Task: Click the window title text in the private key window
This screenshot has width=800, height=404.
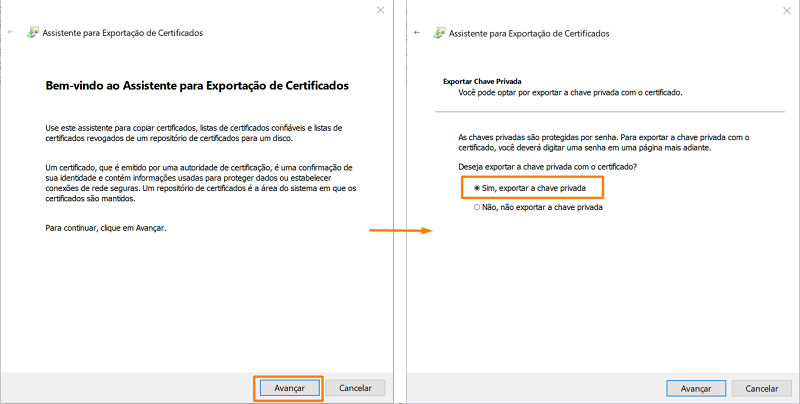Action: [529, 34]
